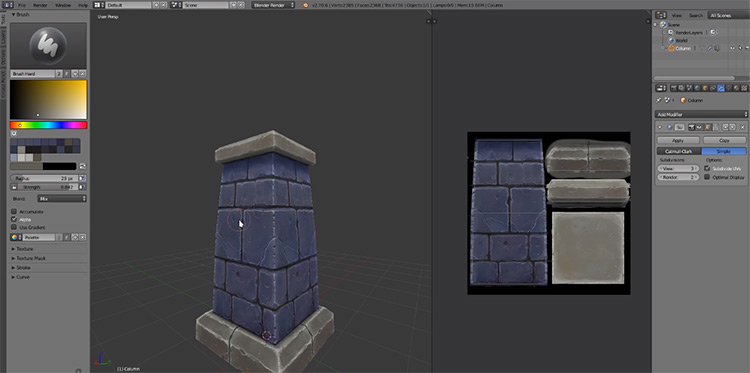Open the Window menu

(63, 5)
